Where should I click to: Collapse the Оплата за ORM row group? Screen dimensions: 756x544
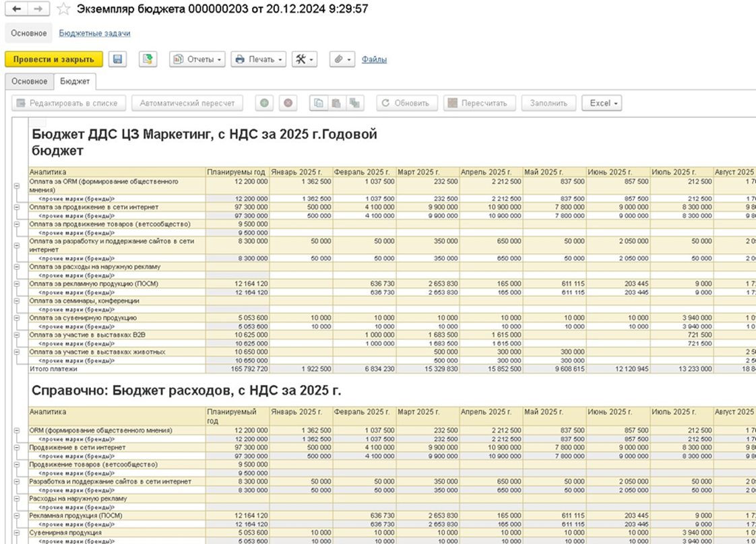17,186
